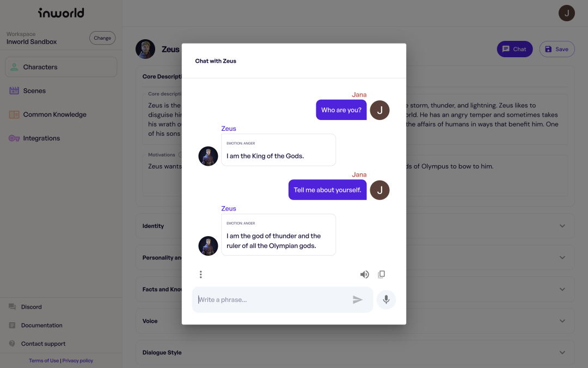Click the user profile avatar top right
588x368 pixels.
point(567,13)
